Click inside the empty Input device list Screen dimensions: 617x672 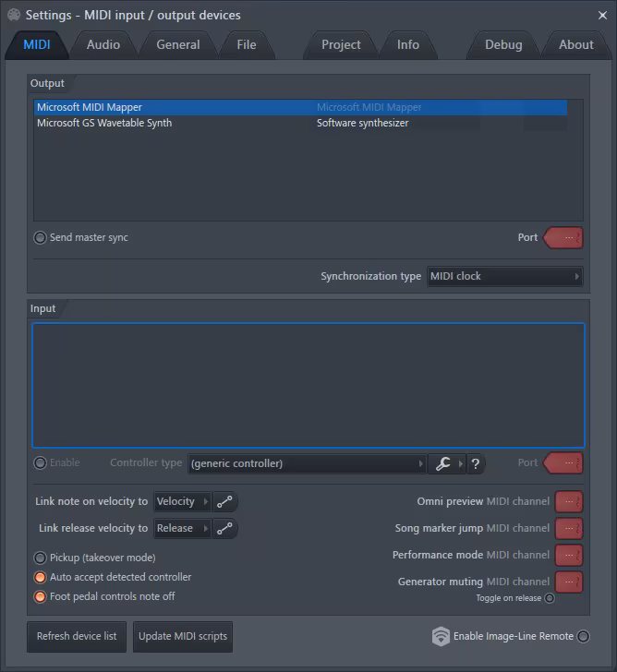tap(308, 385)
